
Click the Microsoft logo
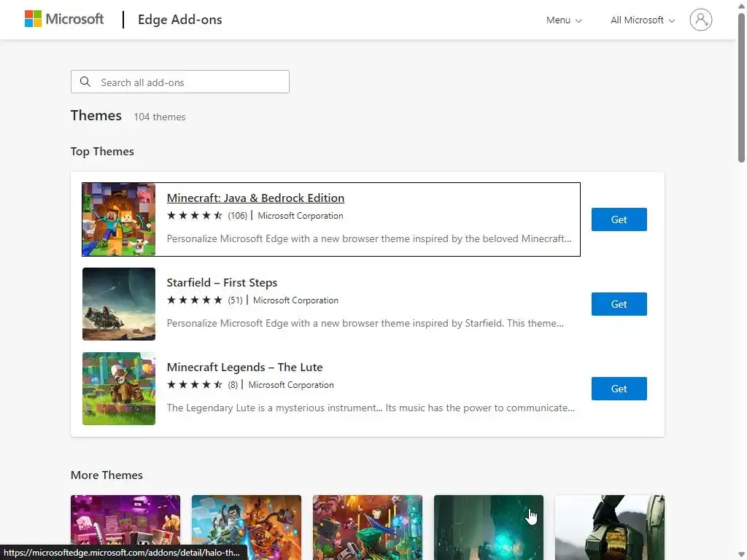[64, 19]
